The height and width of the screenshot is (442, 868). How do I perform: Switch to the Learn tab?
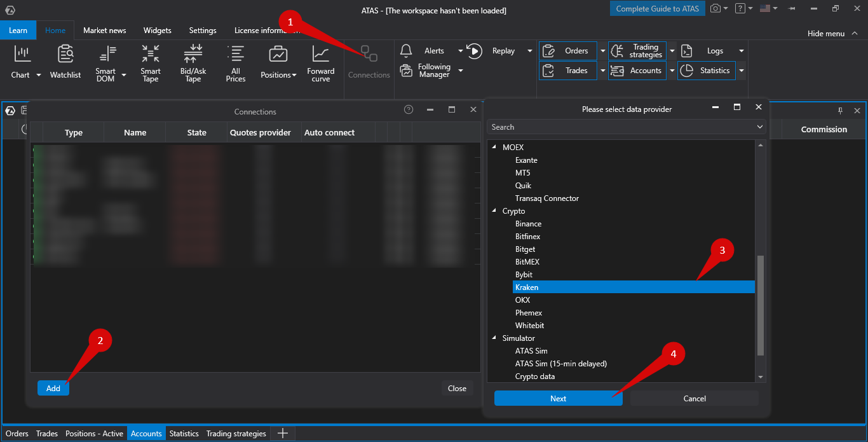[18, 31]
